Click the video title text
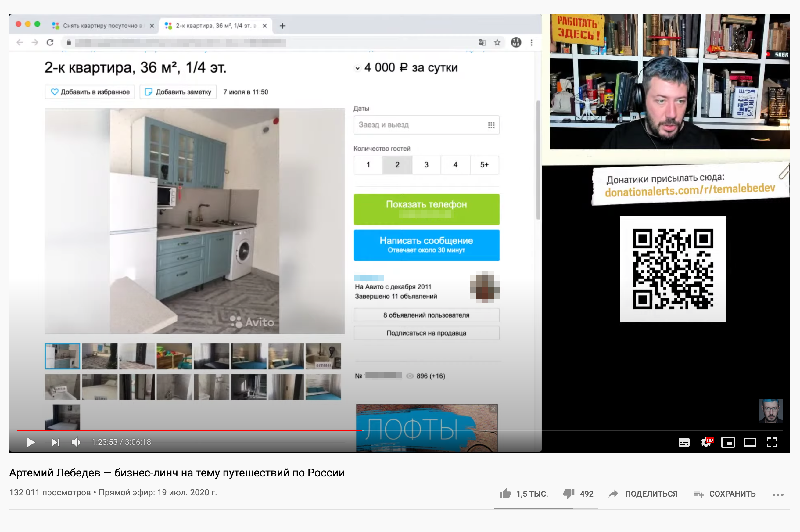Viewport: 800px width, 532px height. [177, 473]
